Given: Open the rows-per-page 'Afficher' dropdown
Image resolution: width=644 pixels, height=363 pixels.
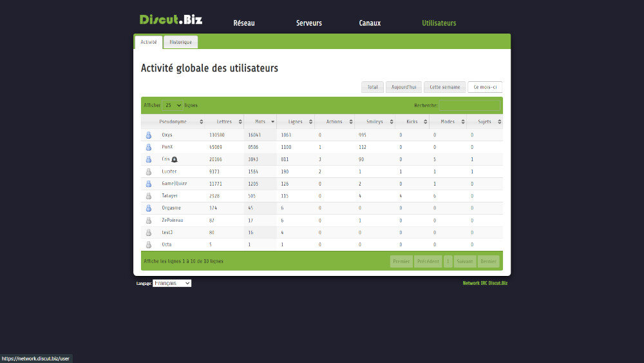Looking at the screenshot, I should point(173,105).
